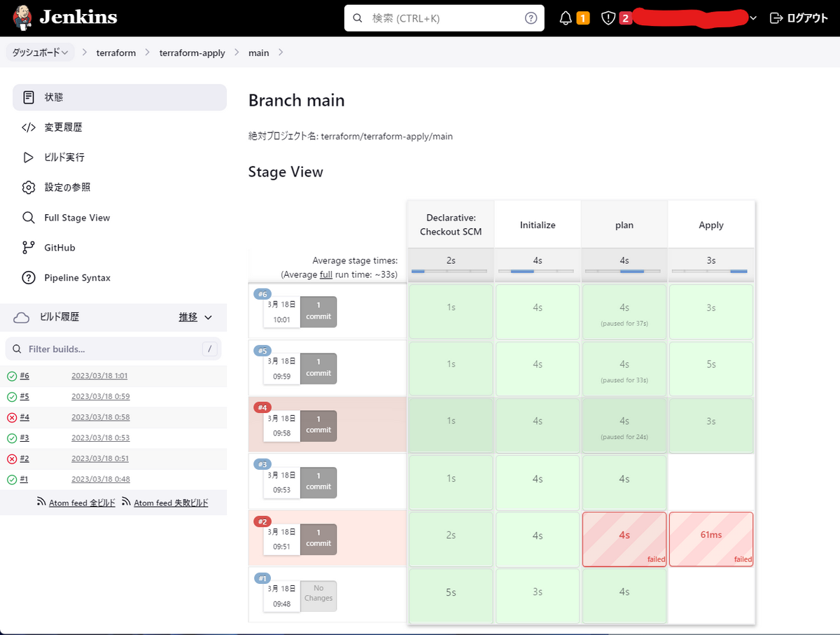Open the terraform breadcrumb link
This screenshot has width=840, height=635.
point(116,53)
